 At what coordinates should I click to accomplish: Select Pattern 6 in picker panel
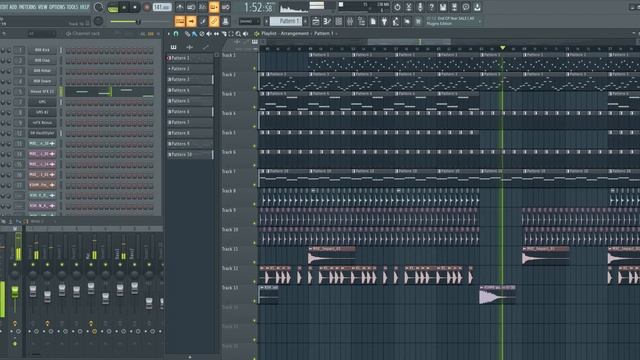tap(190, 111)
